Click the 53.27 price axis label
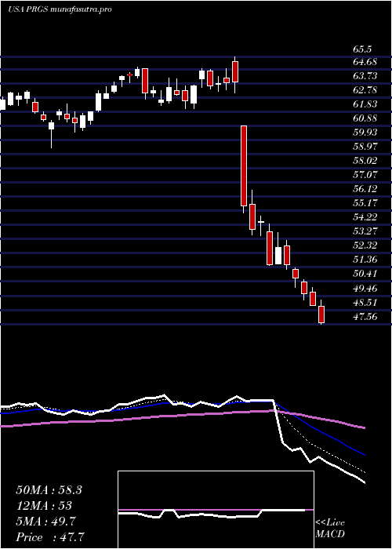Viewport: 392px width, 549px height. 365,231
